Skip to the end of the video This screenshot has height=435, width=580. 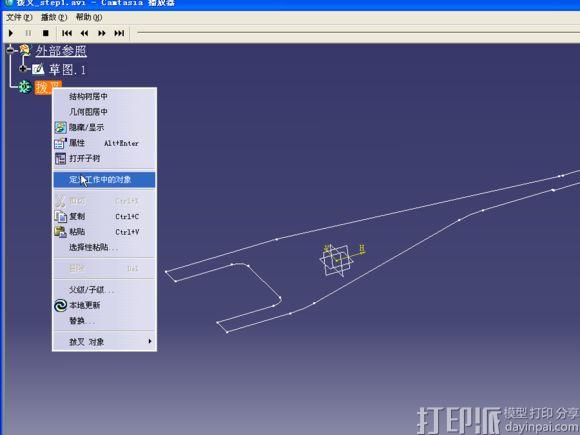(x=119, y=33)
